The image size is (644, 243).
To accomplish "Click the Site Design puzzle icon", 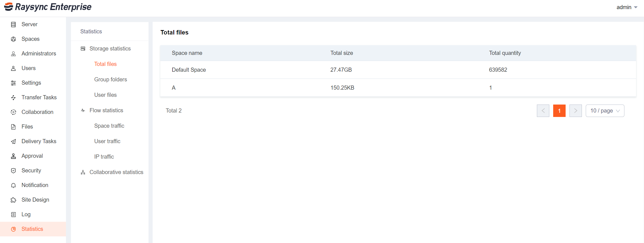I will click(13, 200).
